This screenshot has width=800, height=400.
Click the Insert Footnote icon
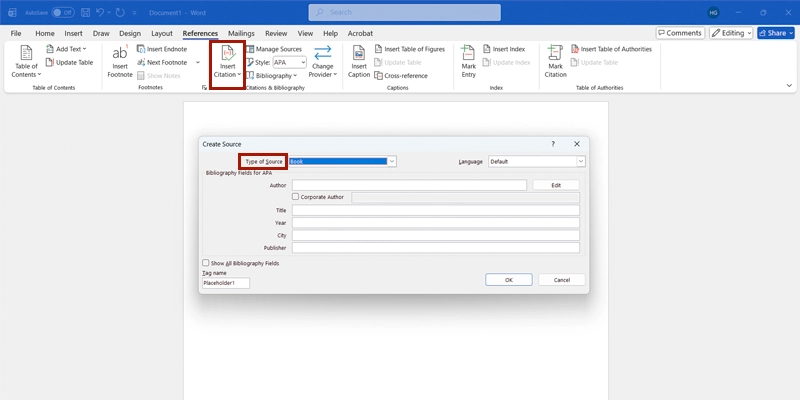pyautogui.click(x=120, y=54)
